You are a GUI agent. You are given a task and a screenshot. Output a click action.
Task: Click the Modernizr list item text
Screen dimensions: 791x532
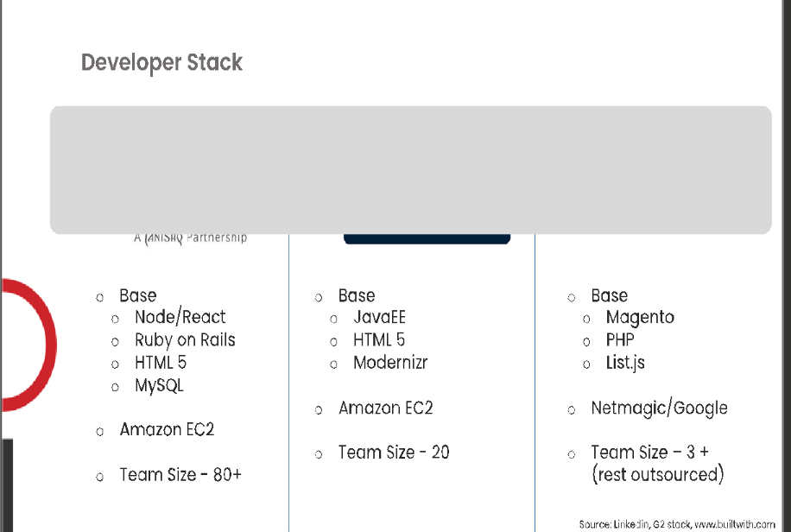click(390, 363)
